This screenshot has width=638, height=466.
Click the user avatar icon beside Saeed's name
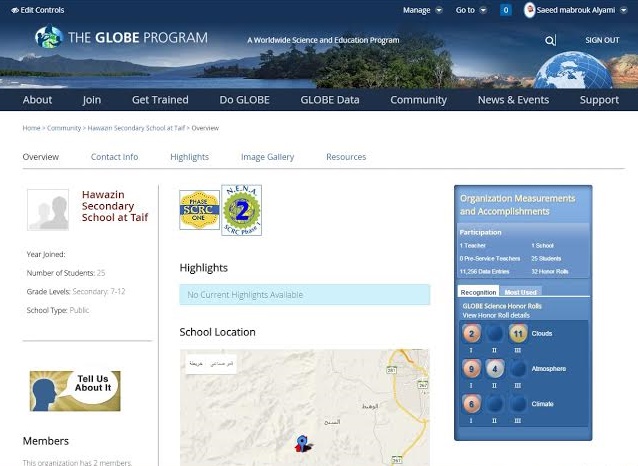[x=530, y=10]
